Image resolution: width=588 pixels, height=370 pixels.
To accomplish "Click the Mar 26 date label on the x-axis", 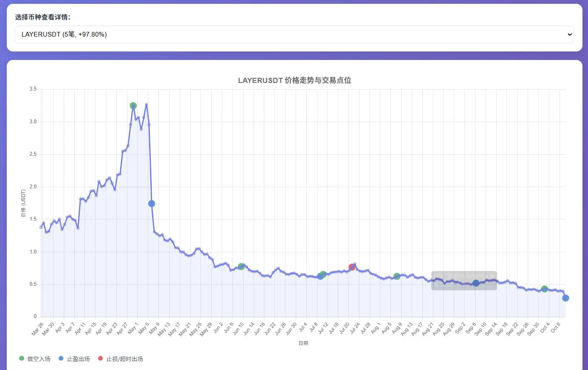I will pos(37,329).
